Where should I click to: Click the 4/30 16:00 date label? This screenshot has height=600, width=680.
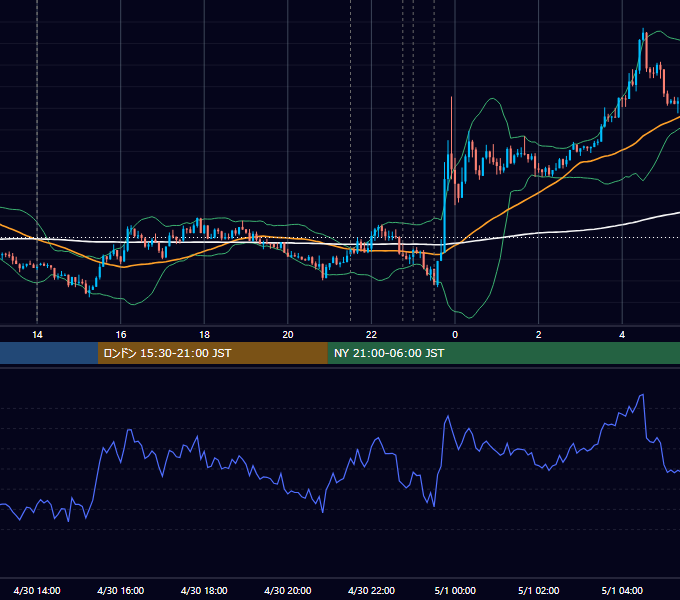pyautogui.click(x=121, y=590)
